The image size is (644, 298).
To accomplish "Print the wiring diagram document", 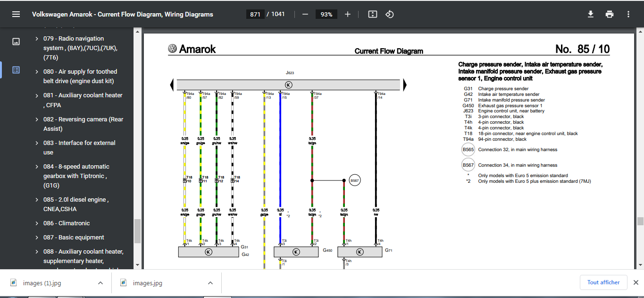I will [x=610, y=14].
